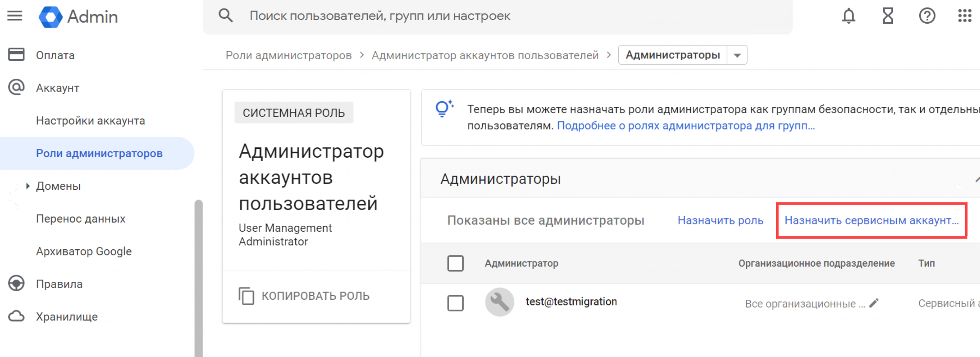Screen dimensions: 980x357
Task: Open Настройки аккаунта in sidebar
Action: pyautogui.click(x=91, y=121)
